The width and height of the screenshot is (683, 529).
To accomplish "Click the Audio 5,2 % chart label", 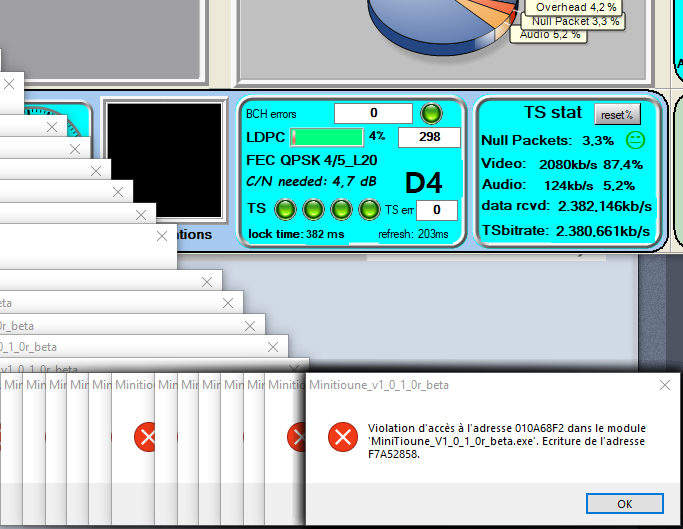I will tap(549, 34).
